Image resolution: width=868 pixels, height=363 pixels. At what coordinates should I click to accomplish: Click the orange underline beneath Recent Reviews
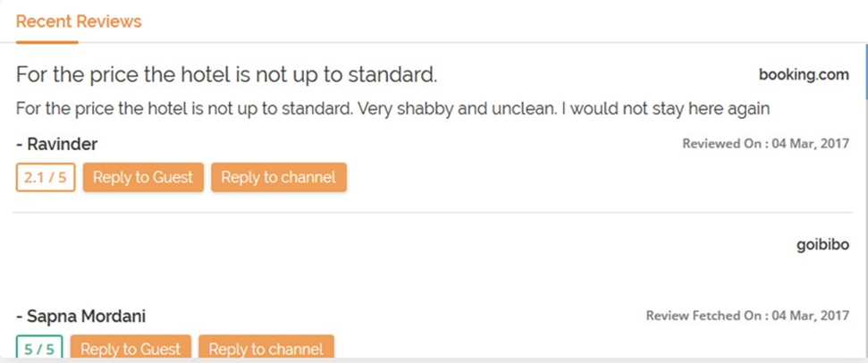pyautogui.click(x=47, y=40)
